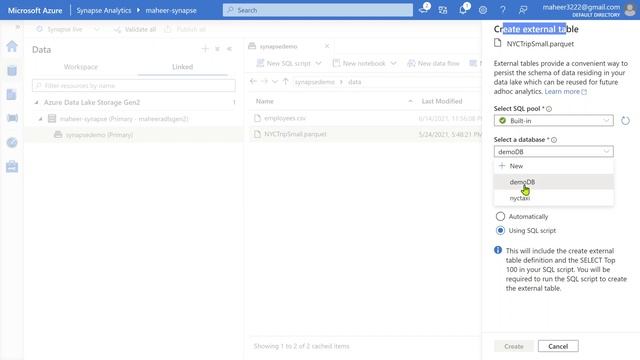Collapse maheer-synapse primary storage node
Image resolution: width=640 pixels, height=360 pixels.
(40, 119)
